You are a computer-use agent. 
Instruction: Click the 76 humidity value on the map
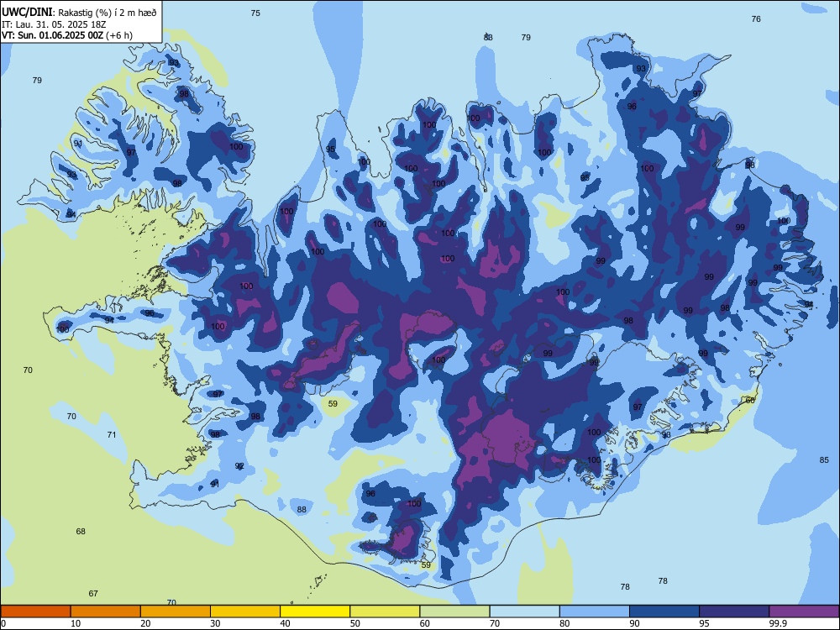tap(756, 18)
